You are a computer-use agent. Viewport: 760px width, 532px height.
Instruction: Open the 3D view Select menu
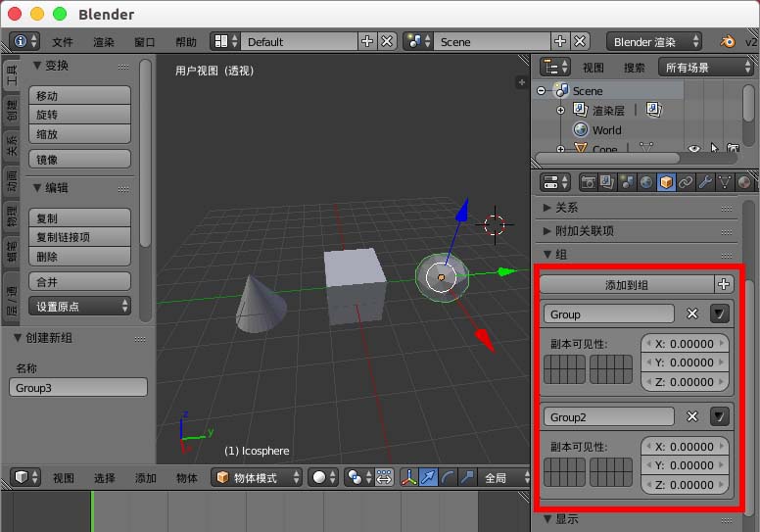click(x=104, y=478)
